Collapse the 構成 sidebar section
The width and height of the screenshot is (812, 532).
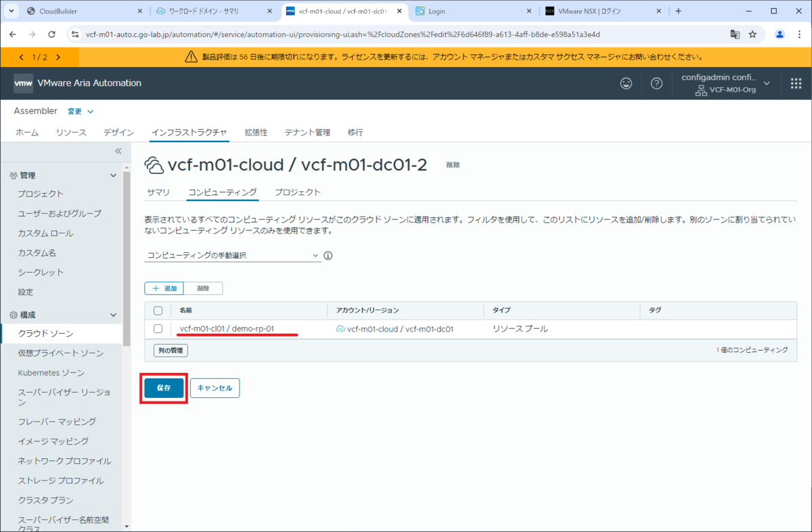coord(113,315)
